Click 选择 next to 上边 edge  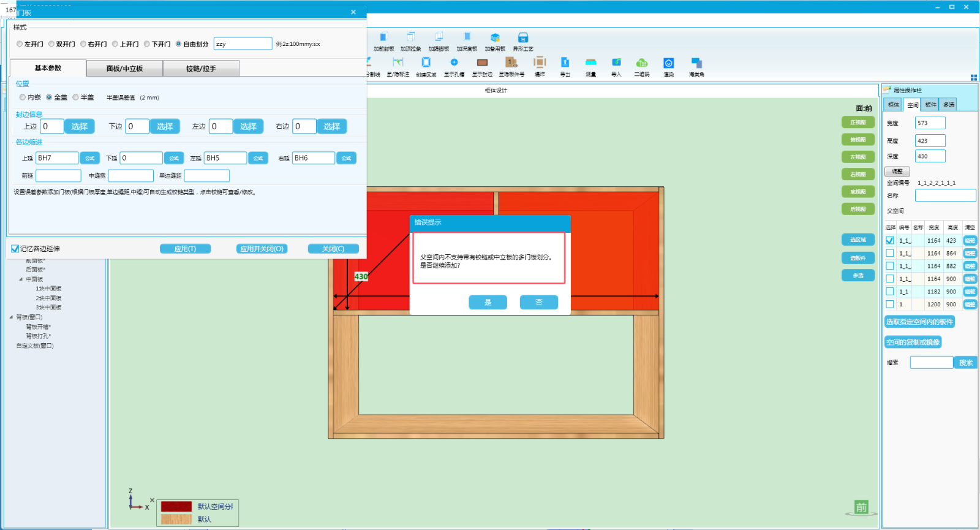click(x=80, y=126)
